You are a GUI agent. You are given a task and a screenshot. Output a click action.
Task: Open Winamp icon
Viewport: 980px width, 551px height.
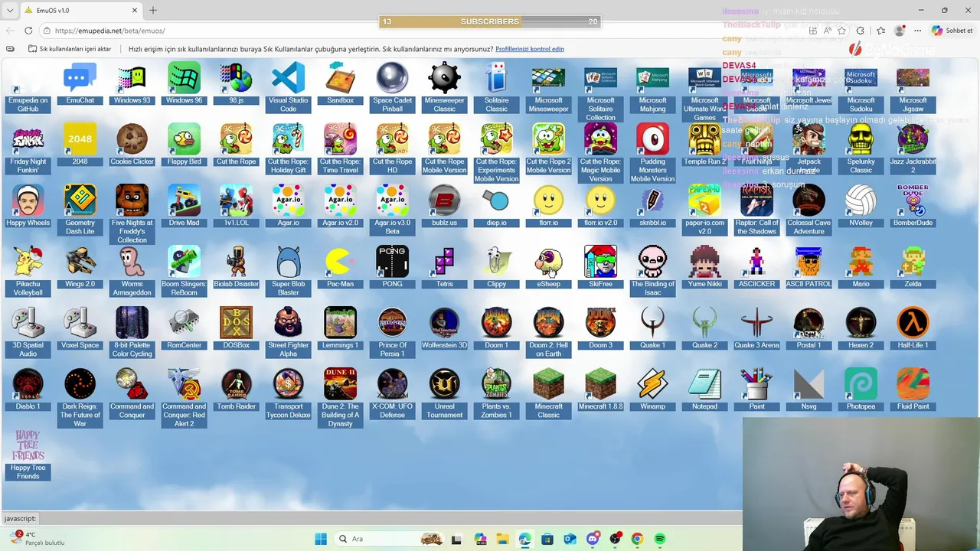pos(652,390)
